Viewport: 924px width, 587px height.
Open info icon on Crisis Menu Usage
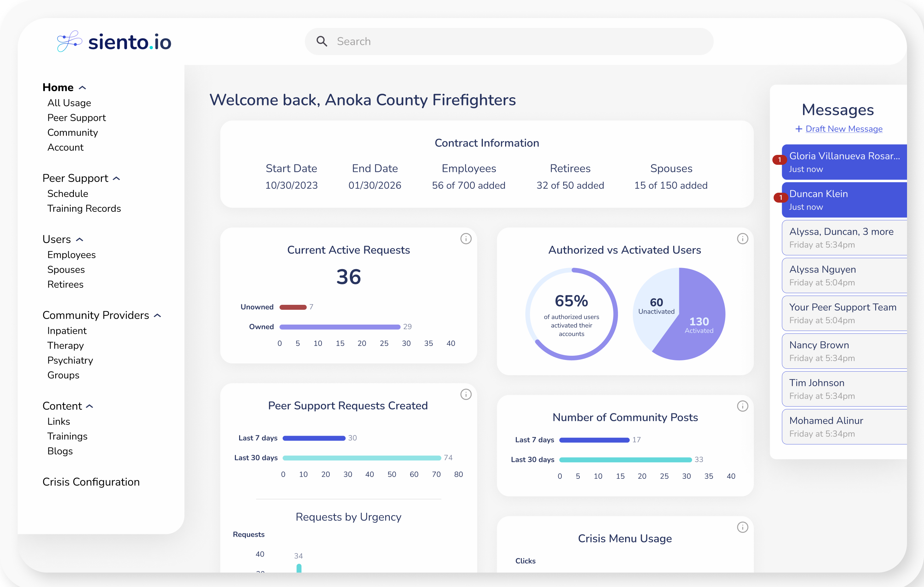[742, 527]
